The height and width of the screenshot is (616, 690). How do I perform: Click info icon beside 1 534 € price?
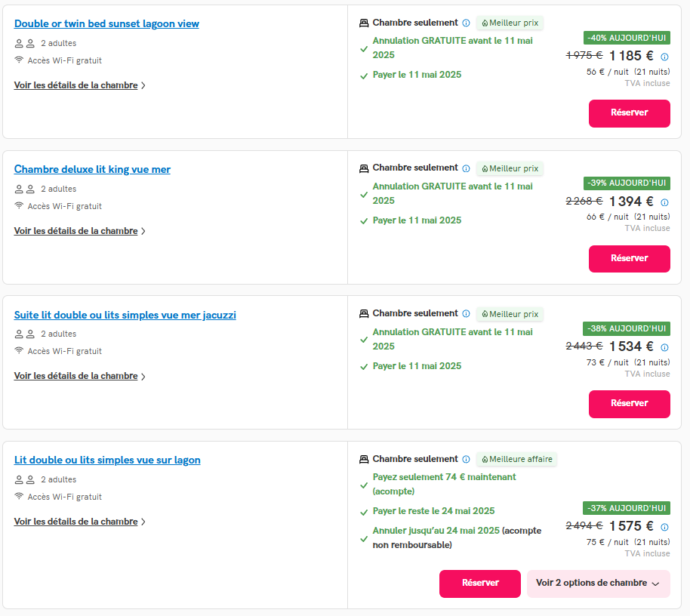point(664,347)
